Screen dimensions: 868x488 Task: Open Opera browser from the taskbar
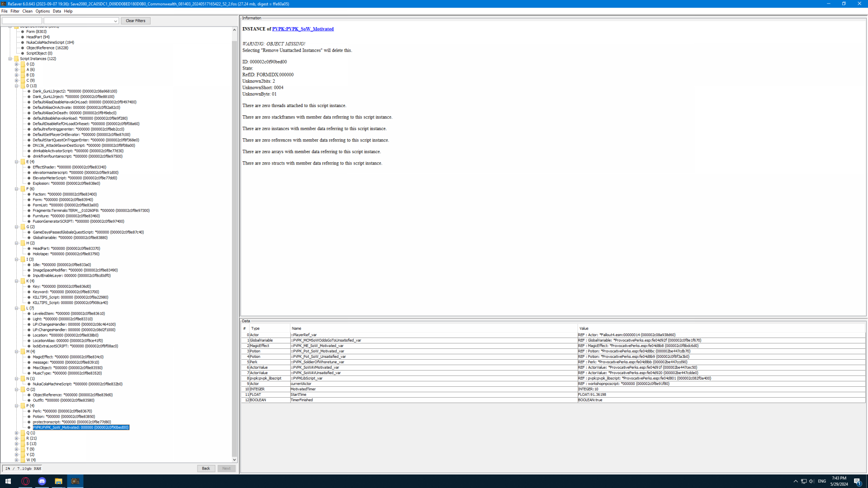point(25,481)
